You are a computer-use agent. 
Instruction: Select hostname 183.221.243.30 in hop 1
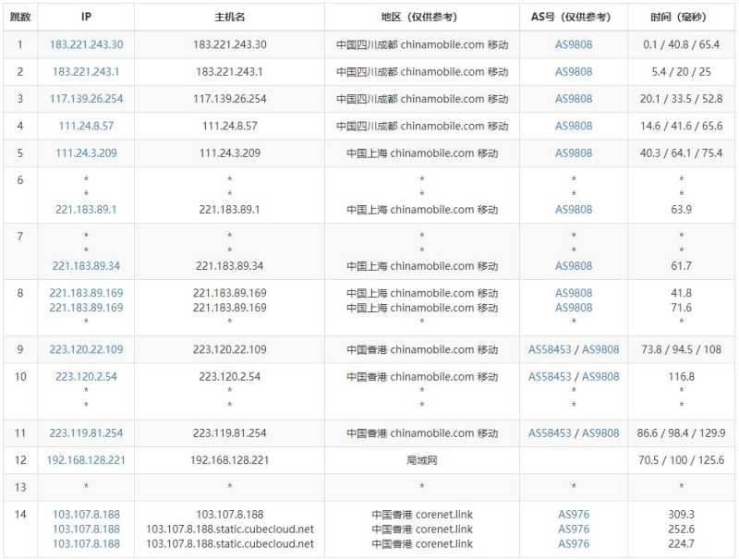(229, 44)
